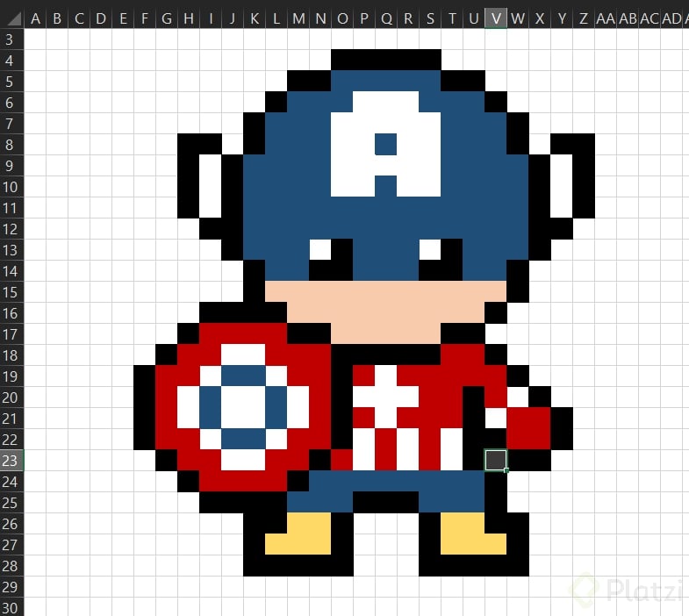This screenshot has width=689, height=616.
Task: Select row 15 header
Action: (12, 292)
